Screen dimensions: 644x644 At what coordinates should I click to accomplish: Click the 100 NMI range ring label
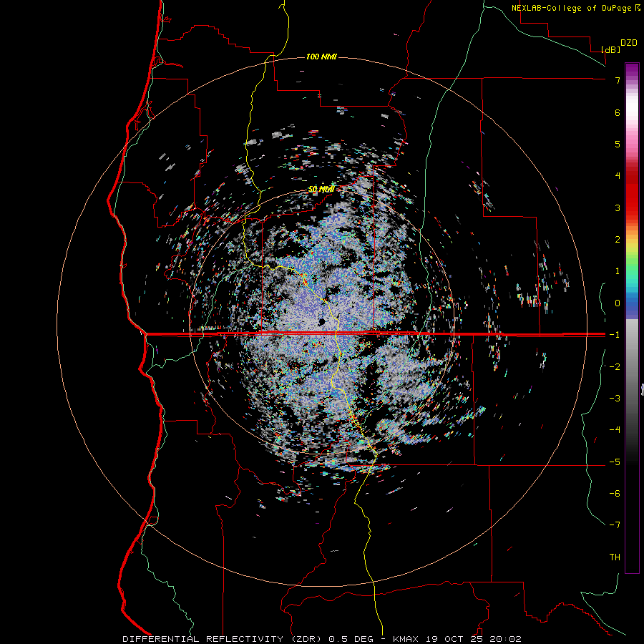click(321, 57)
